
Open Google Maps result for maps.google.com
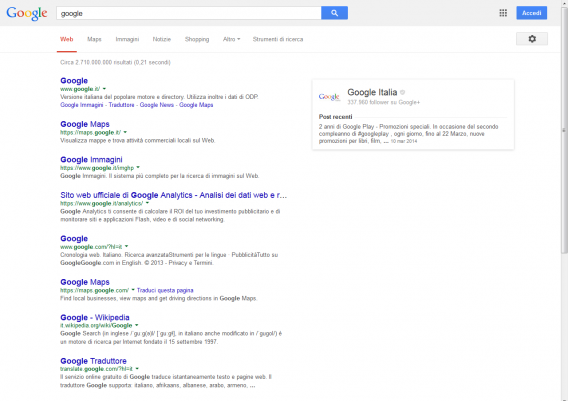click(x=85, y=282)
